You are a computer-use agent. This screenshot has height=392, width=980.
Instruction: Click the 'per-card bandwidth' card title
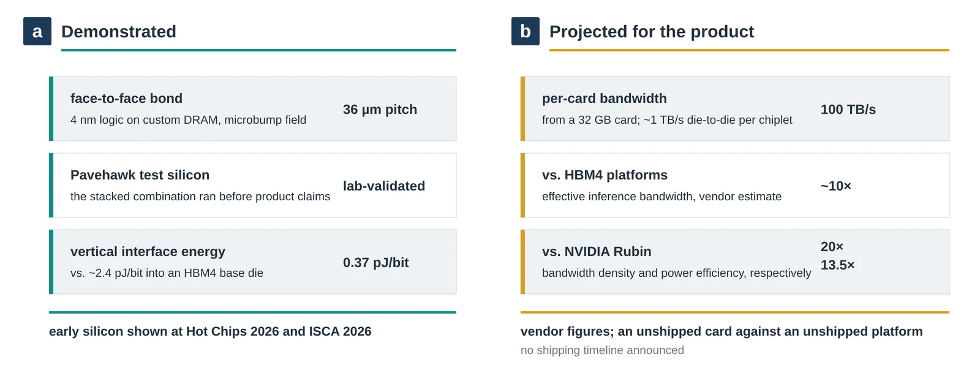tap(605, 99)
